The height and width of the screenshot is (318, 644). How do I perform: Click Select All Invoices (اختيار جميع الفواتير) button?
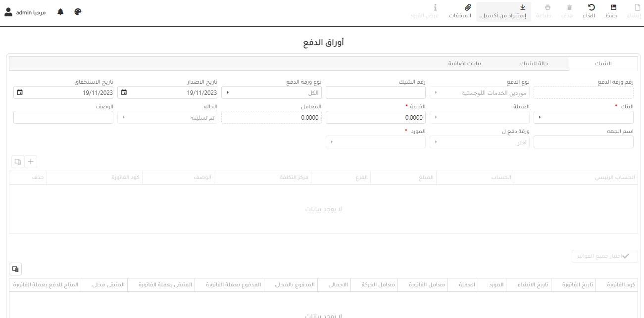click(604, 256)
